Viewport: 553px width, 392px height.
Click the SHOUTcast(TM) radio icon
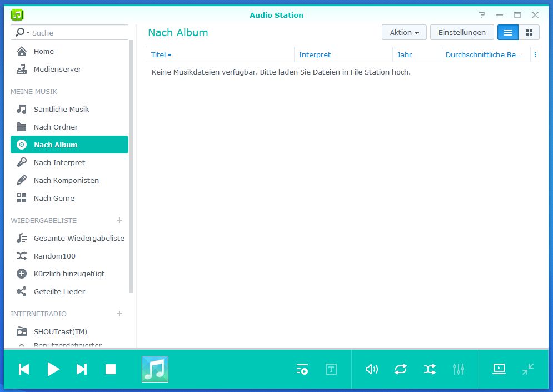tap(22, 331)
